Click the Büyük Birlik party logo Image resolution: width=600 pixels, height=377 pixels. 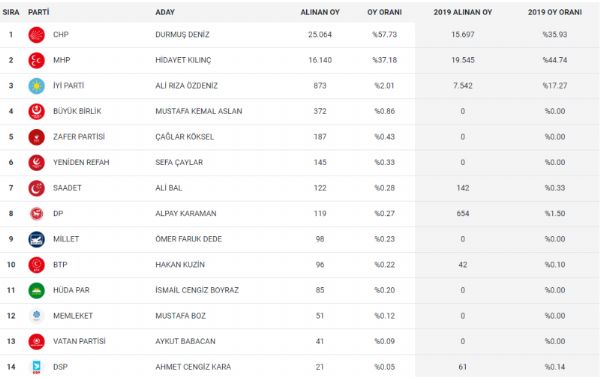coord(36,111)
